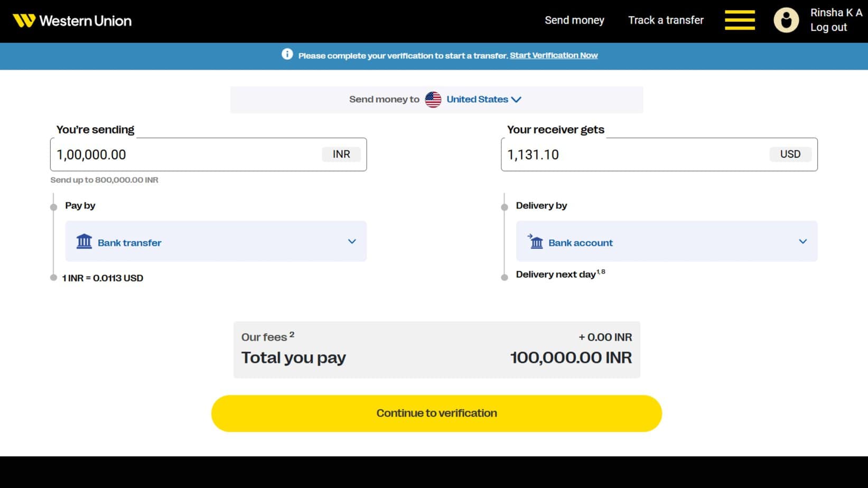Click the United States flag icon

(x=433, y=99)
